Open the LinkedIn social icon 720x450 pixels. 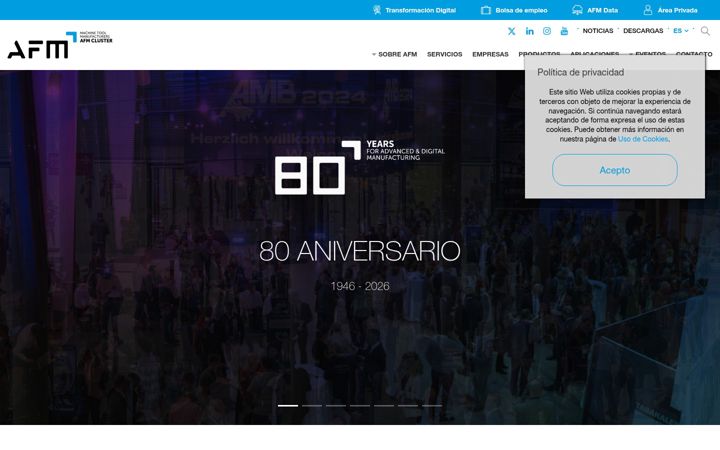click(x=529, y=31)
